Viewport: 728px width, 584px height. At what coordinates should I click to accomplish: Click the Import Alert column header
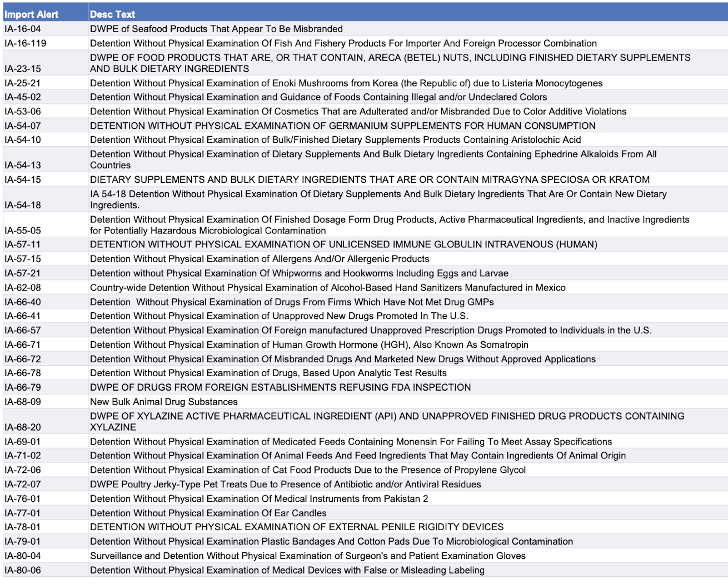(32, 14)
